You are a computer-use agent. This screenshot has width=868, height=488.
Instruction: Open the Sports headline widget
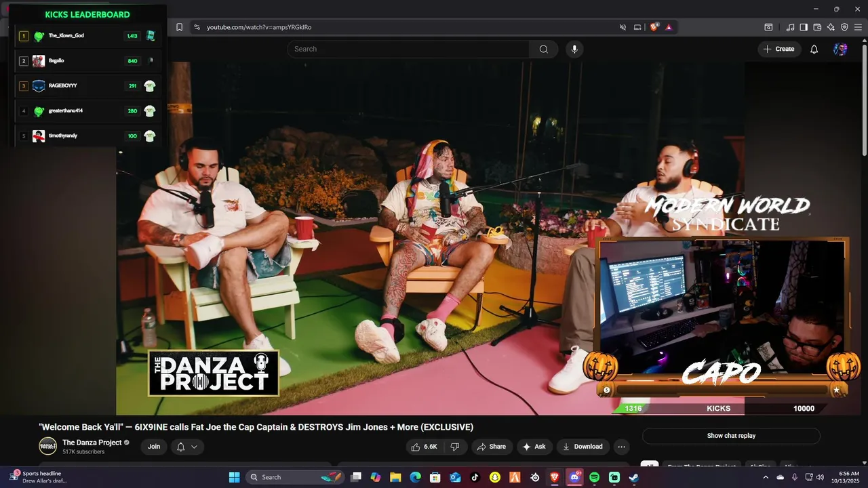[39, 477]
